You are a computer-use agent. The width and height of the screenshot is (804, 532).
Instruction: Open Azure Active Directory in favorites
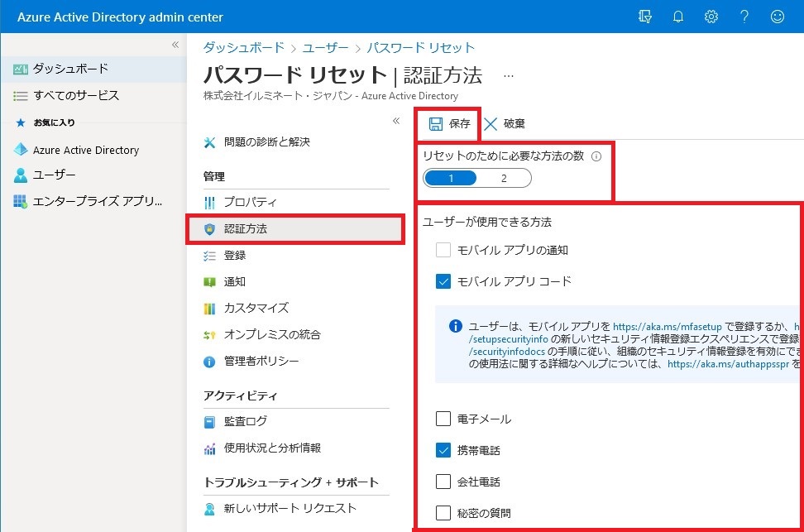pos(93,150)
